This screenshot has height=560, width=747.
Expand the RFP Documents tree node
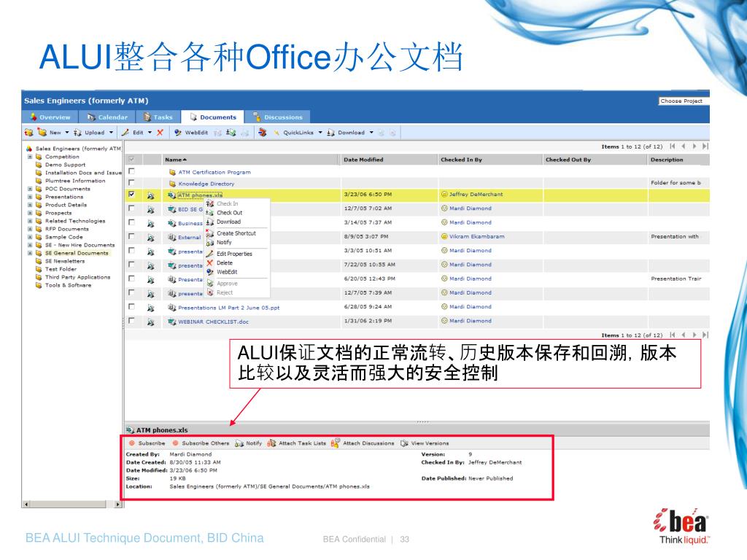(29, 229)
